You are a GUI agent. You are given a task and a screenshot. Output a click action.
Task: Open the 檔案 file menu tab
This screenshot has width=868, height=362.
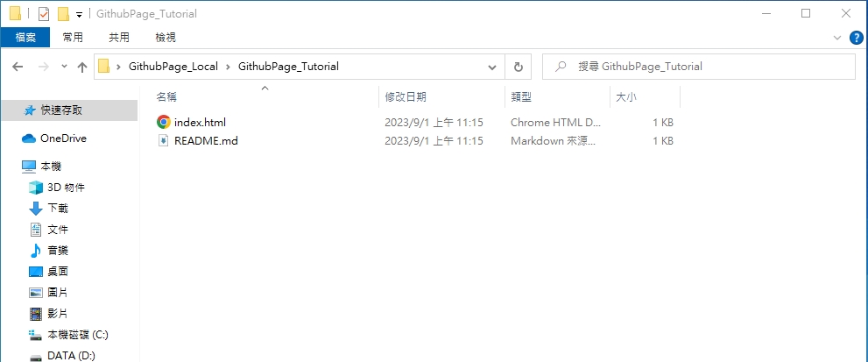[x=25, y=37]
